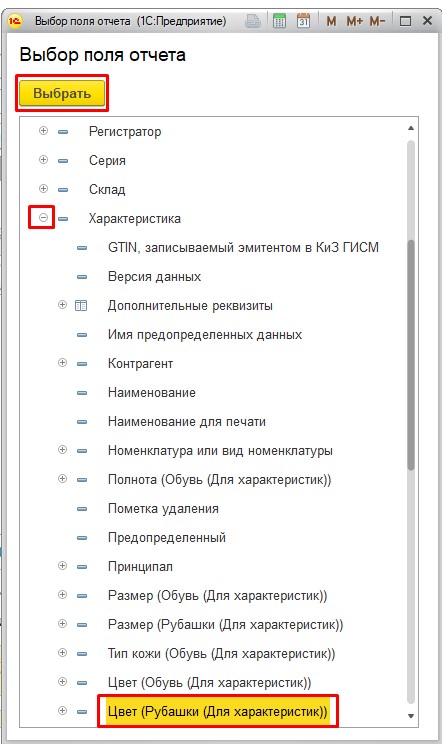Expand the Склад node
This screenshot has width=442, height=744.
pyautogui.click(x=43, y=188)
